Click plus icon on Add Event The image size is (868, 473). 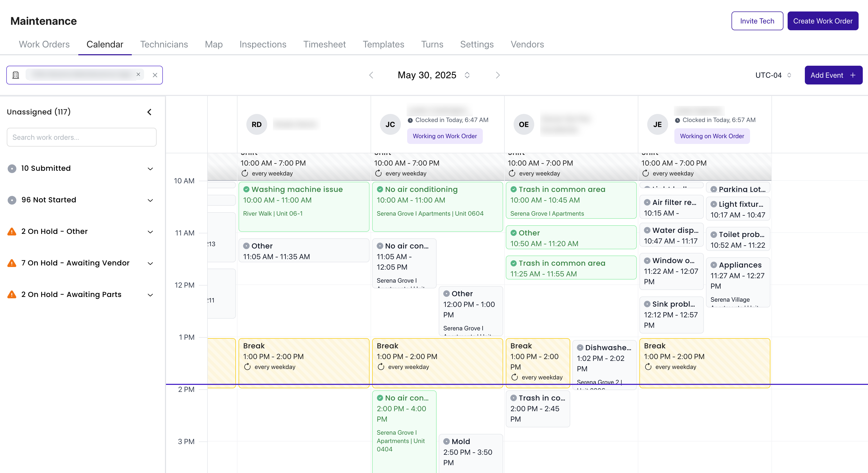pos(853,75)
